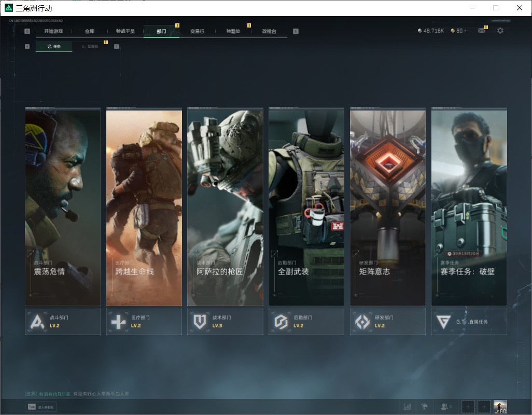Viewport: 532px width, 415px height.
Task: Select the 部门 tab
Action: (x=161, y=31)
